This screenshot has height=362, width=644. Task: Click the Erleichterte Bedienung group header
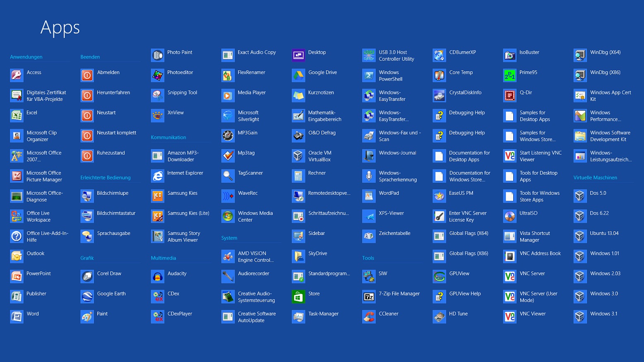coord(106,177)
